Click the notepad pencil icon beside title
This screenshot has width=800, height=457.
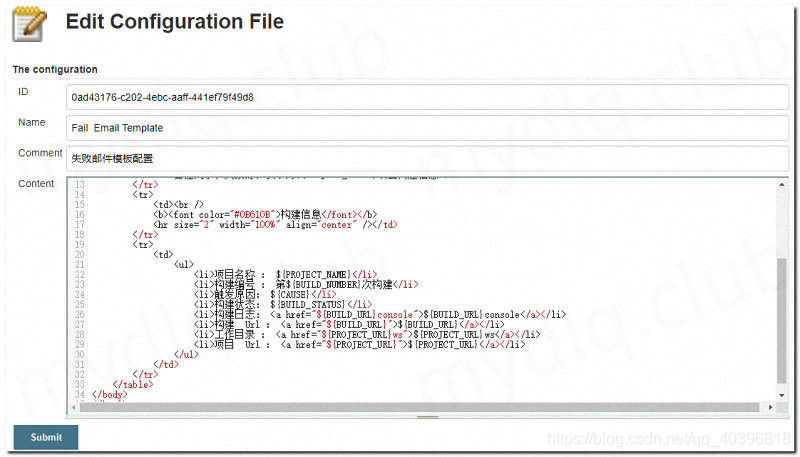[x=29, y=24]
